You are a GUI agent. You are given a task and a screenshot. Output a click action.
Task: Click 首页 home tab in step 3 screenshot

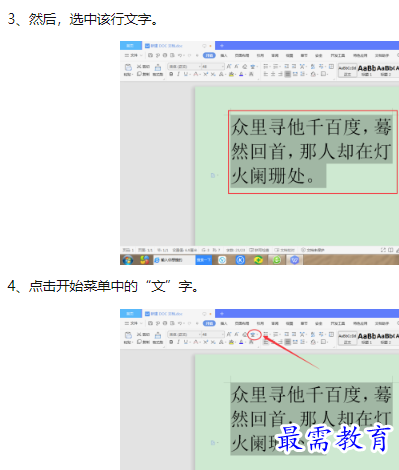131,46
